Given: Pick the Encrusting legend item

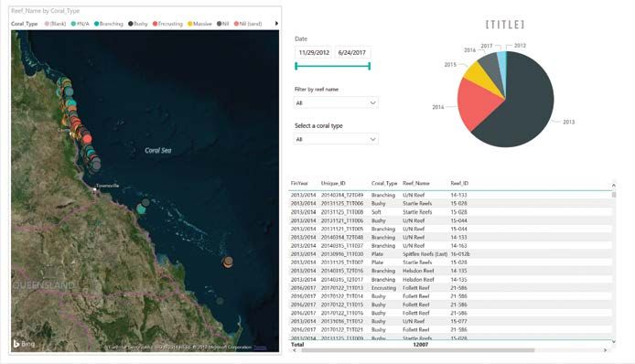Looking at the screenshot, I should (167, 24).
